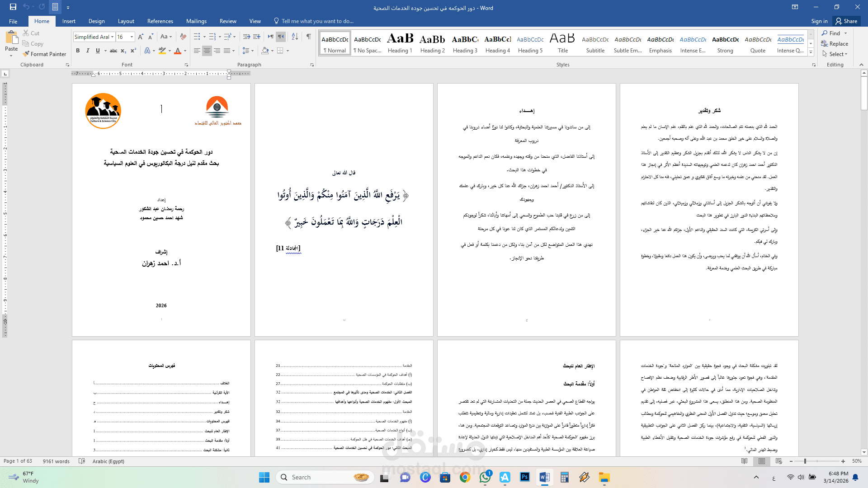Switch to the Layout tab
The height and width of the screenshot is (488, 868).
pyautogui.click(x=126, y=21)
